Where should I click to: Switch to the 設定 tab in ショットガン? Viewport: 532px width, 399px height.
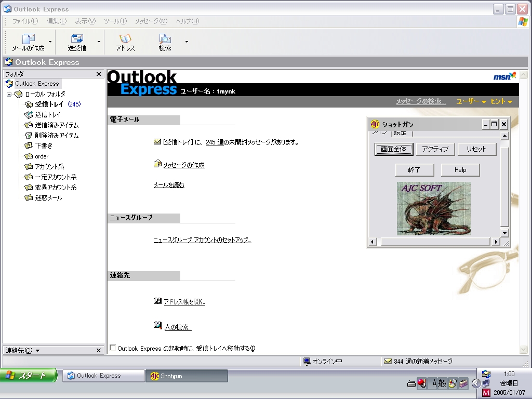[401, 134]
